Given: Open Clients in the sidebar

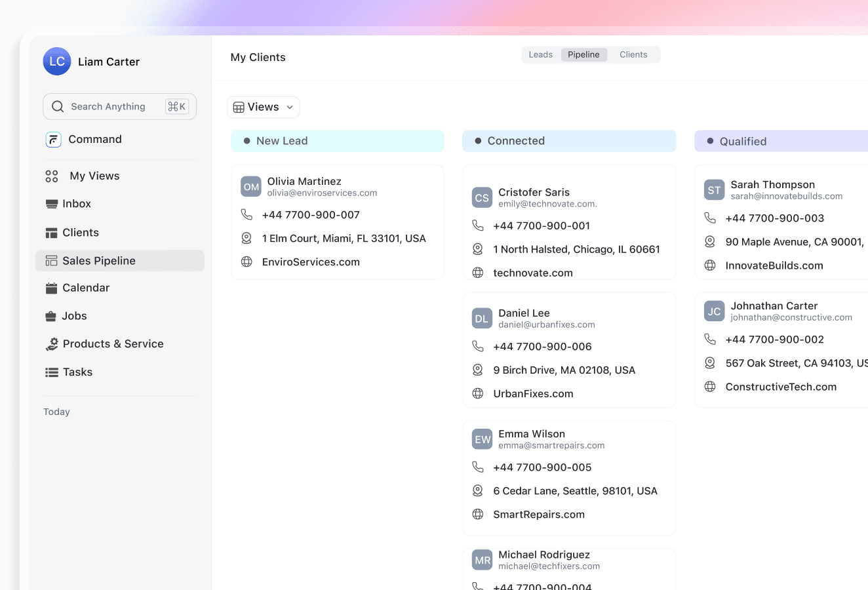Looking at the screenshot, I should (x=80, y=233).
